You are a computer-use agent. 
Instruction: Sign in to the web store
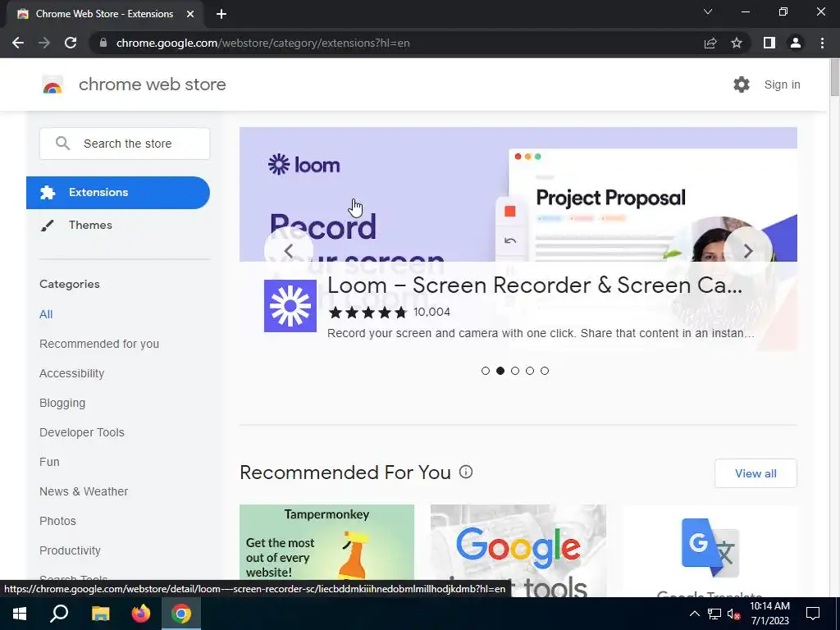[x=782, y=84]
